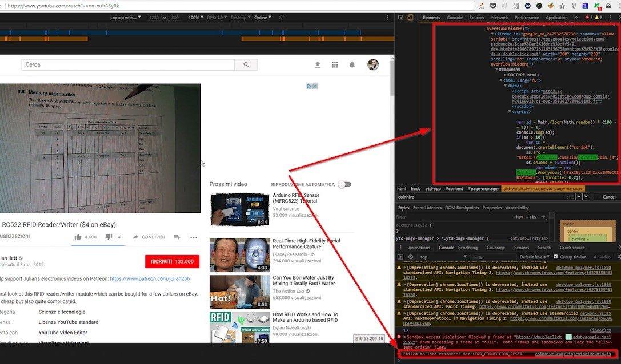The width and height of the screenshot is (621, 364).
Task: Click the IP extension icon
Action: pos(528,6)
